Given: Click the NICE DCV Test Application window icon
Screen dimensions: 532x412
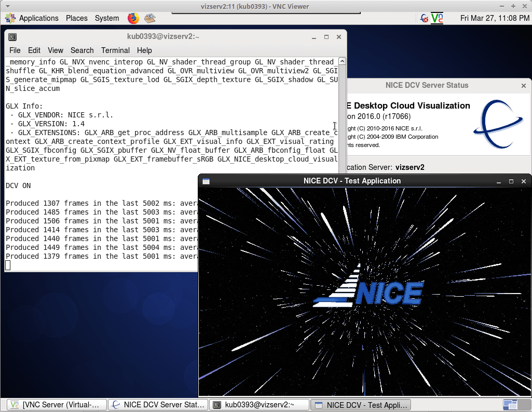Looking at the screenshot, I should [x=206, y=181].
